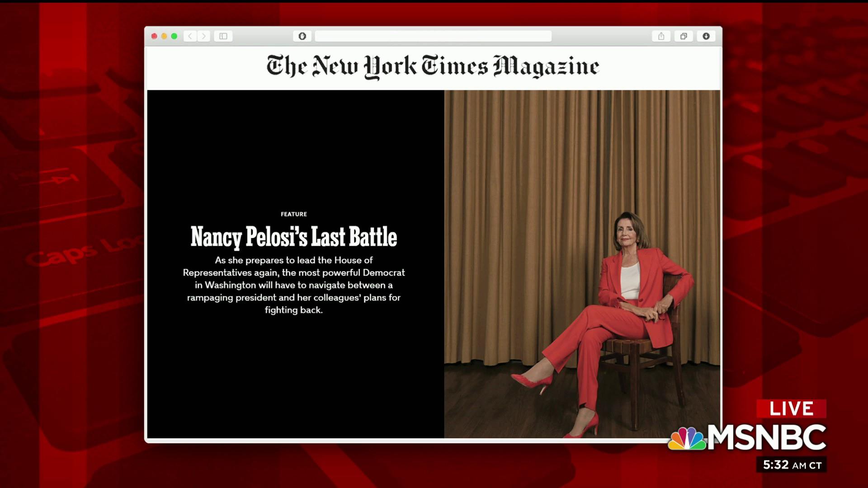Viewport: 868px width, 488px height.
Task: Click The New York Times Magazine logo
Action: click(433, 66)
